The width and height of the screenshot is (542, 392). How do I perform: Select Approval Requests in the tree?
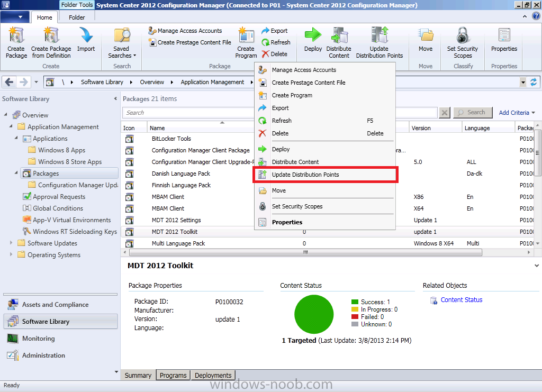pyautogui.click(x=54, y=196)
